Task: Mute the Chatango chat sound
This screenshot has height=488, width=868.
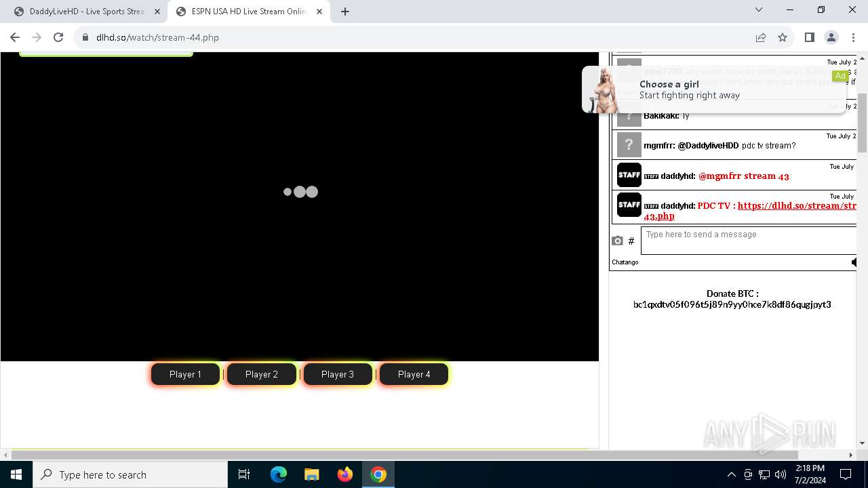Action: pos(854,262)
